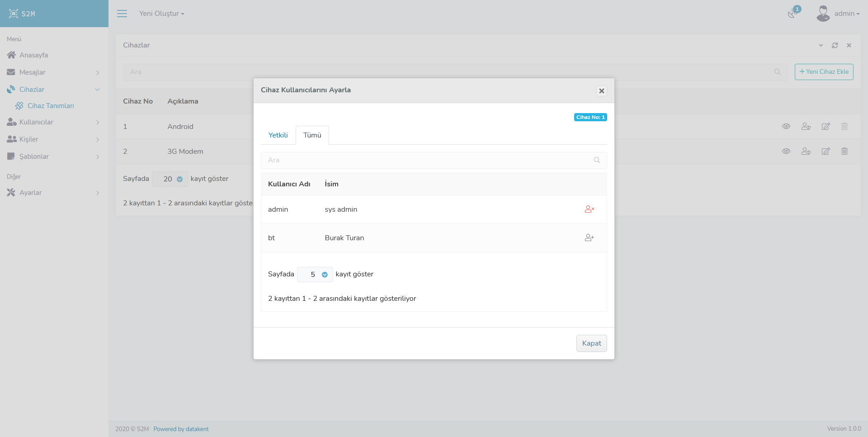The image size is (868, 437).
Task: Click the search magnifier in user dialog
Action: pos(597,160)
